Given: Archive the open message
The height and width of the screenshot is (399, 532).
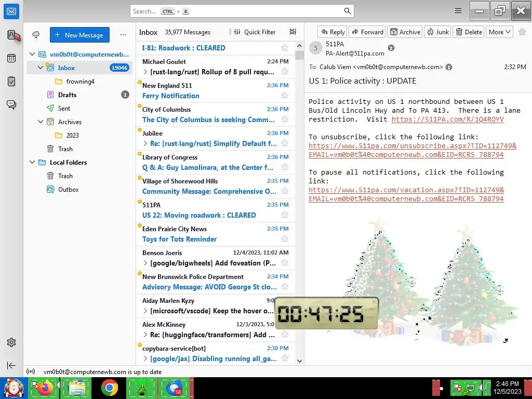Looking at the screenshot, I should 405,32.
